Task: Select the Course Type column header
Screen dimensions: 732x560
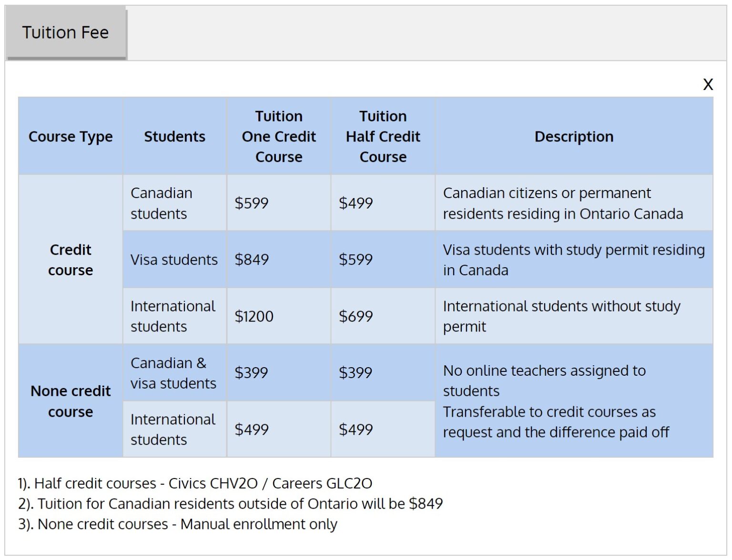Action: pos(71,137)
